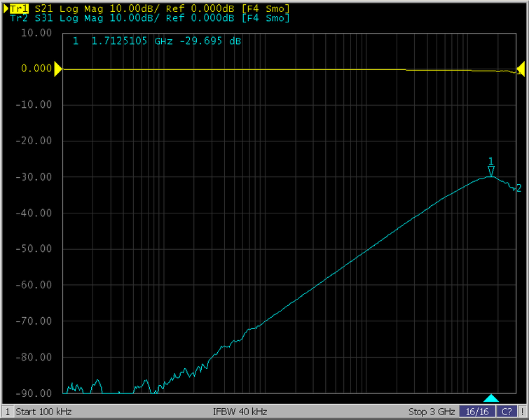Select the Tr2 S31 trace label

point(21,17)
